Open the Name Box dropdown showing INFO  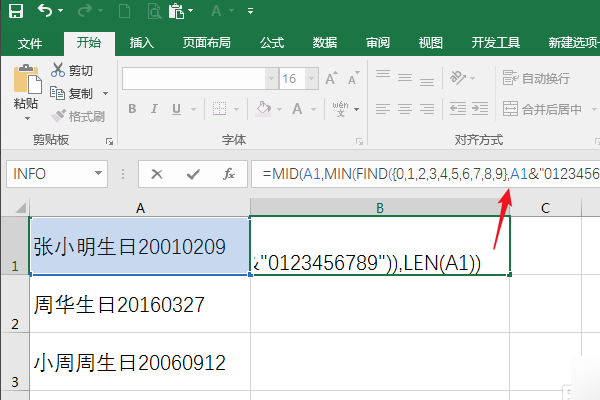click(x=98, y=173)
